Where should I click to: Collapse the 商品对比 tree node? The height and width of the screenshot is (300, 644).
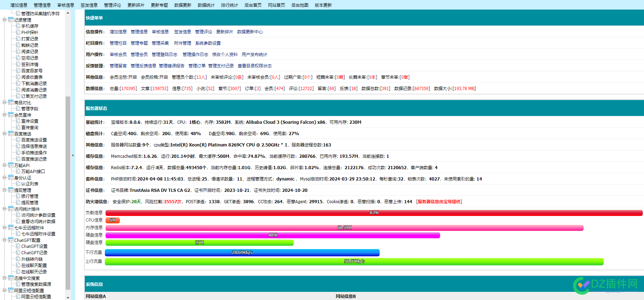(5, 102)
